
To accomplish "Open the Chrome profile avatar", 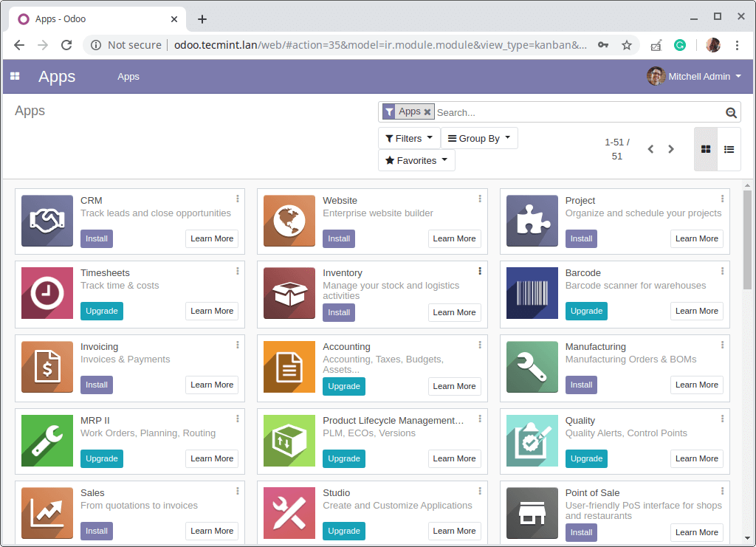I will point(713,45).
